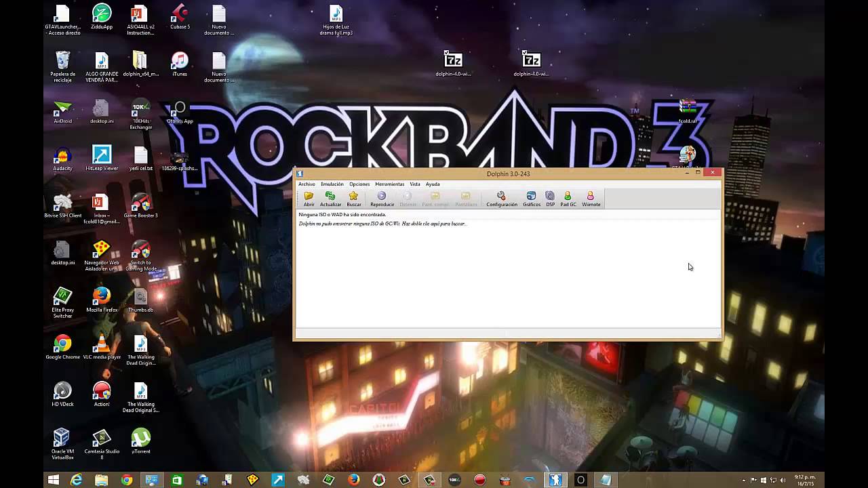
Task: Select the ASIO4ALL v2 Instruction icon
Action: pyautogui.click(x=140, y=20)
